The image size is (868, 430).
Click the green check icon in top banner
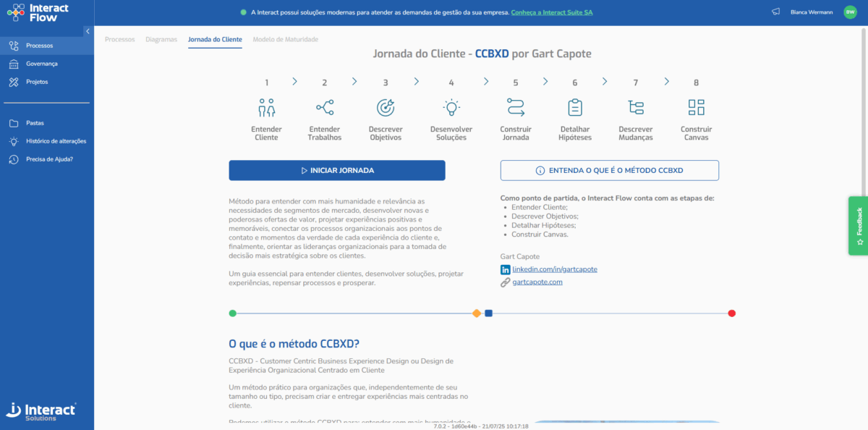pos(243,12)
